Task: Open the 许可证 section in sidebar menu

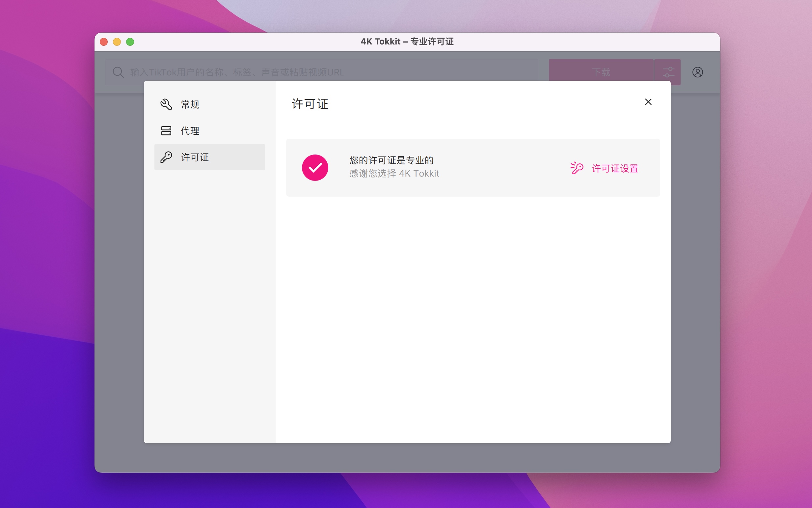Action: click(x=195, y=157)
